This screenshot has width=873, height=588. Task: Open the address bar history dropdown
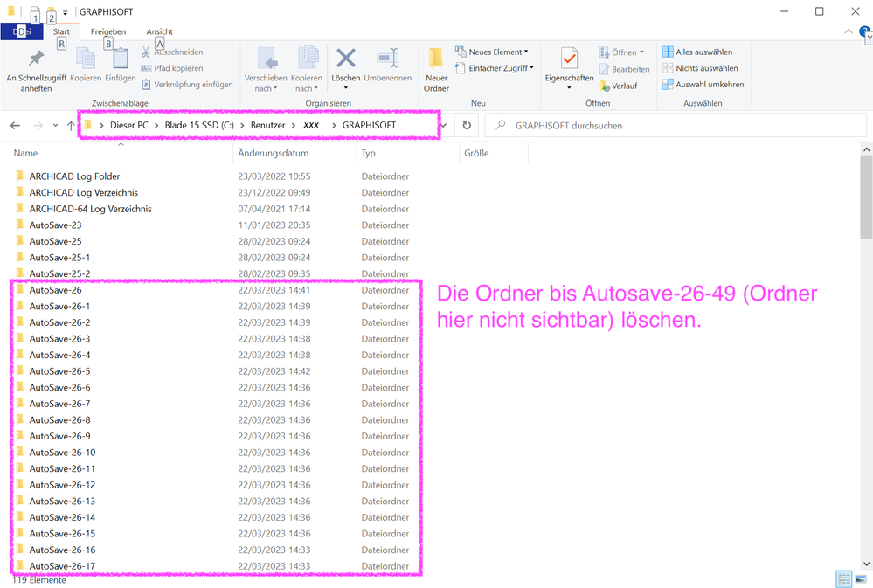point(444,125)
